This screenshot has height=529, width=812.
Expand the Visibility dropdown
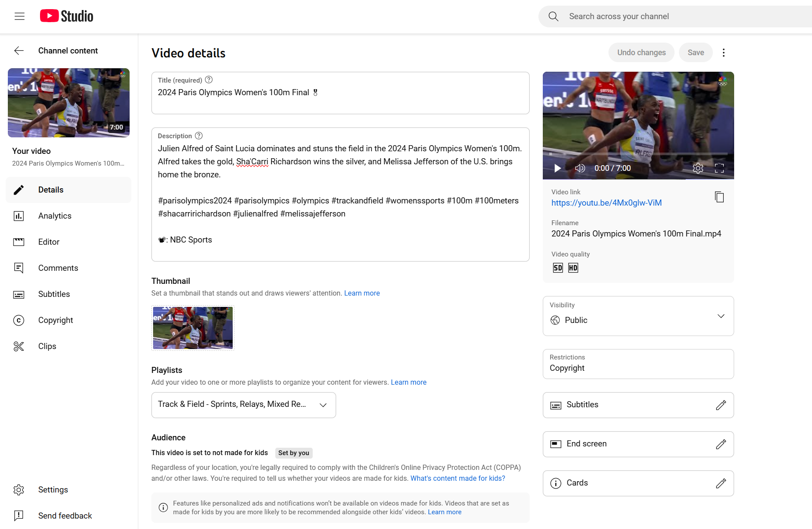click(x=721, y=316)
